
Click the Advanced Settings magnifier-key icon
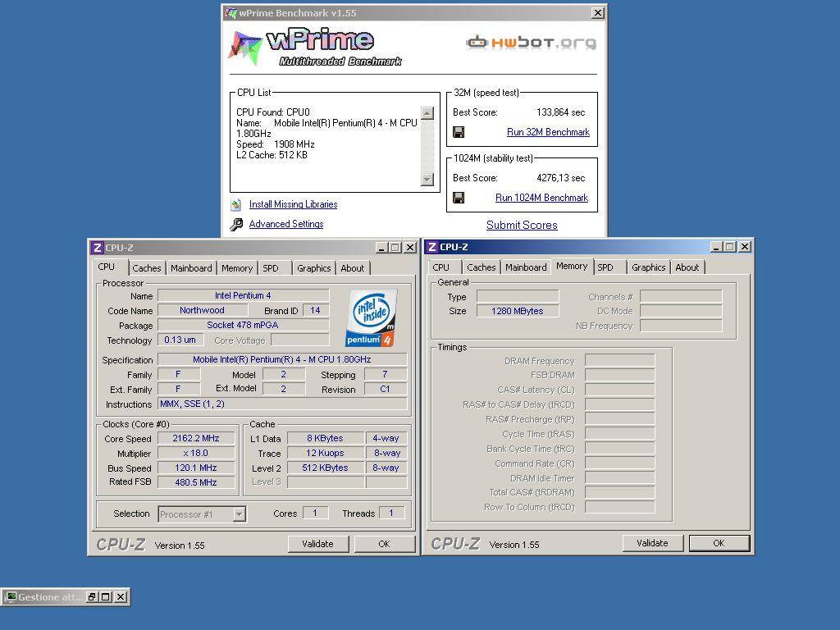[236, 225]
